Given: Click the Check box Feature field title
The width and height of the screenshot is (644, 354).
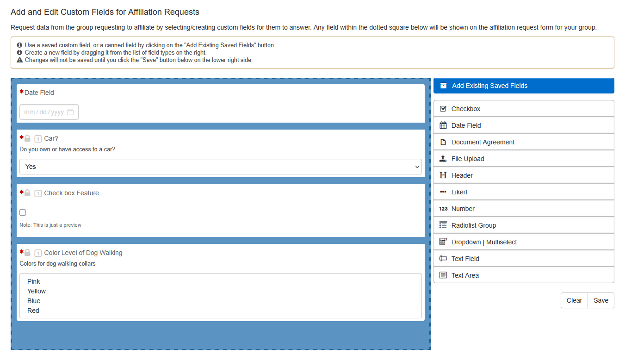Looking at the screenshot, I should tap(72, 193).
